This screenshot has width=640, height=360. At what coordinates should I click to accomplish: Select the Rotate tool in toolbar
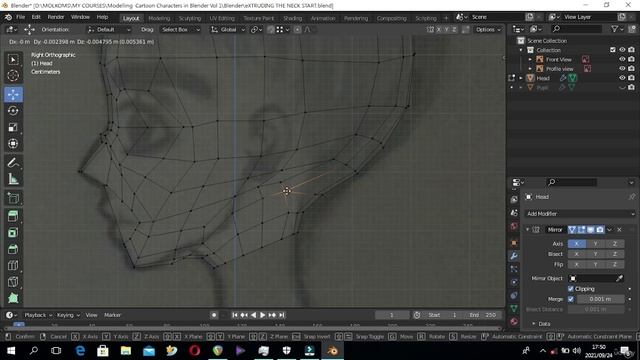point(13,111)
